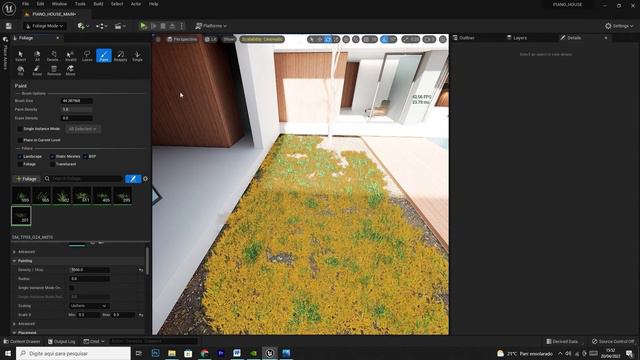Open the File menu

tap(25, 4)
